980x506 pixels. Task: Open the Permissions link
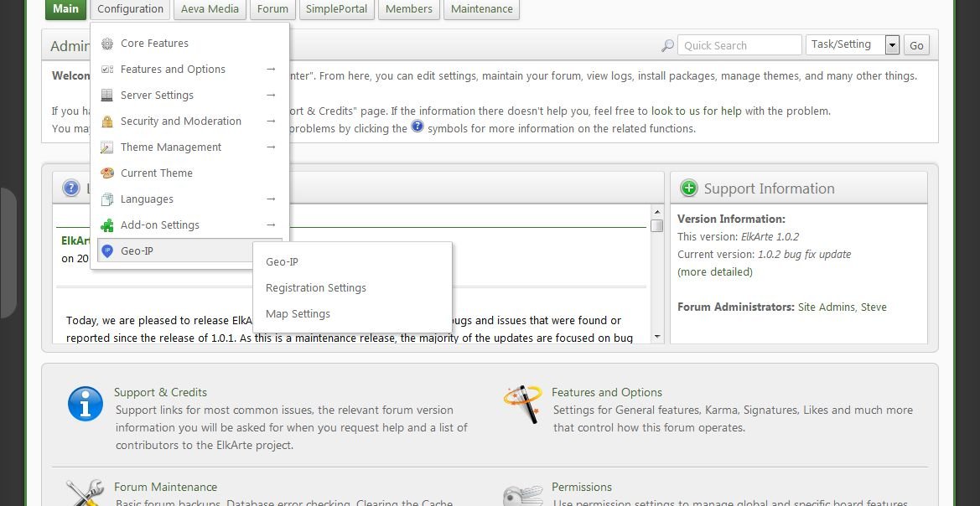click(x=582, y=487)
